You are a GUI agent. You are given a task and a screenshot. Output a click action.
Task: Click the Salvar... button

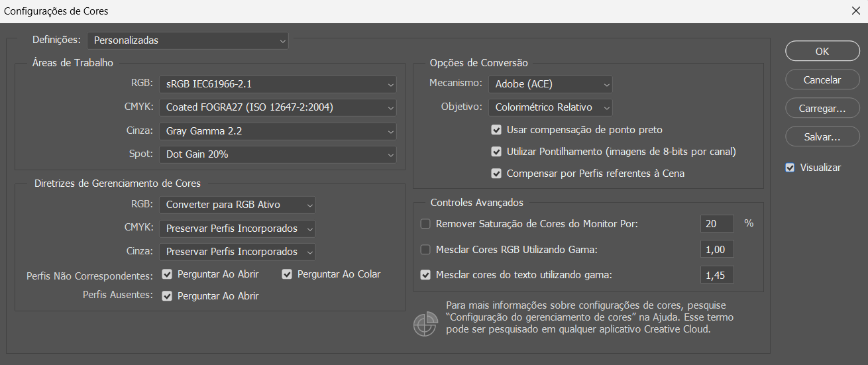click(x=822, y=136)
